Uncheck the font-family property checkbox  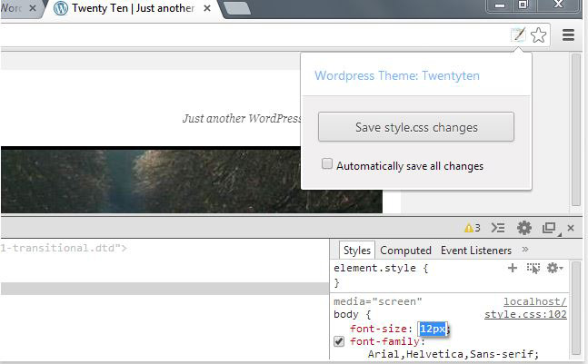(339, 341)
